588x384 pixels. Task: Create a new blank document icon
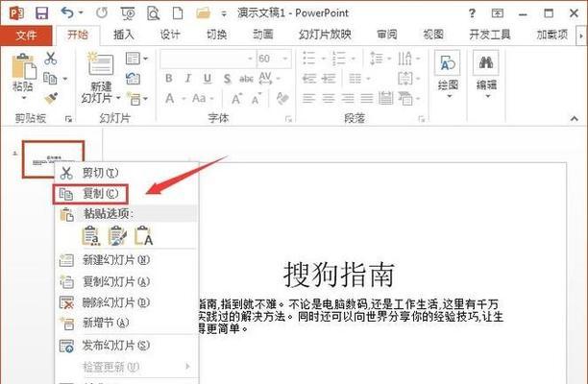[x=178, y=13]
